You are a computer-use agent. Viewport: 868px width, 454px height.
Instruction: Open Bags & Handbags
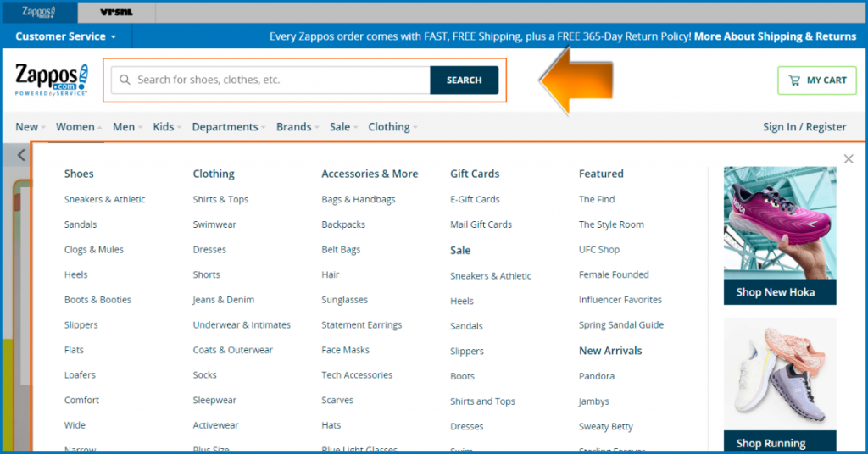pos(359,199)
